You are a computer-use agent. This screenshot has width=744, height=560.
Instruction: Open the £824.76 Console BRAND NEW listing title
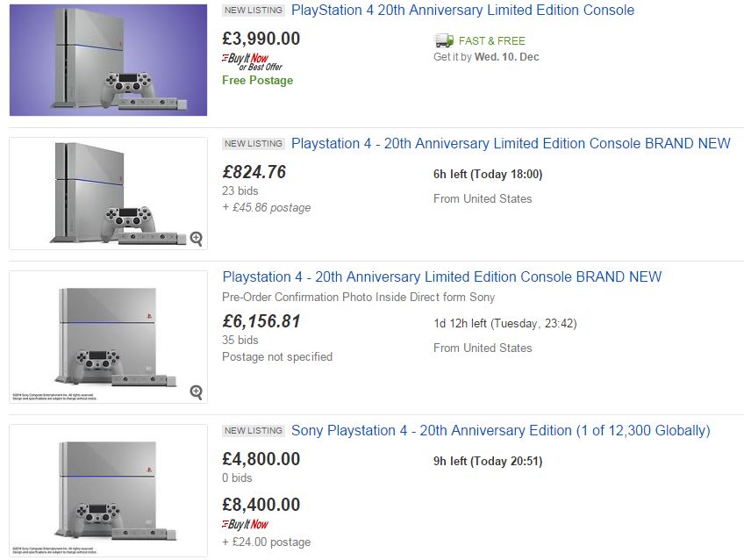[511, 143]
